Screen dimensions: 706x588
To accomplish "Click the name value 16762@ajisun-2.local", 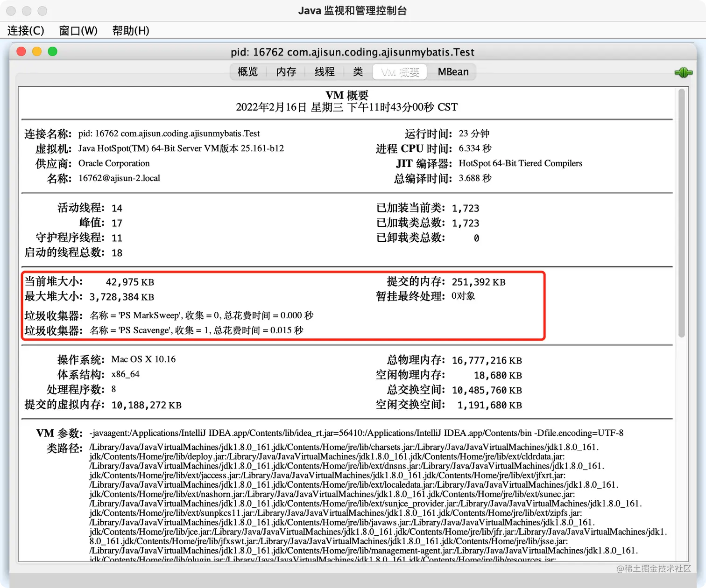I will point(119,178).
